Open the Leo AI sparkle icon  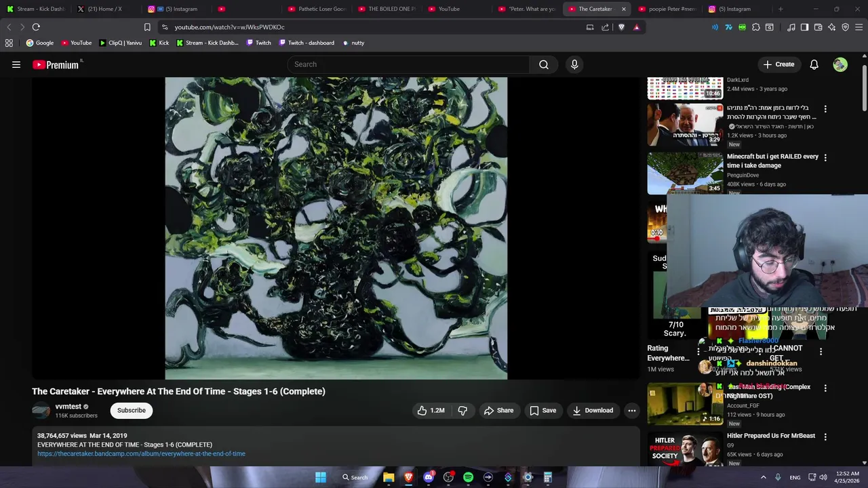tap(832, 27)
